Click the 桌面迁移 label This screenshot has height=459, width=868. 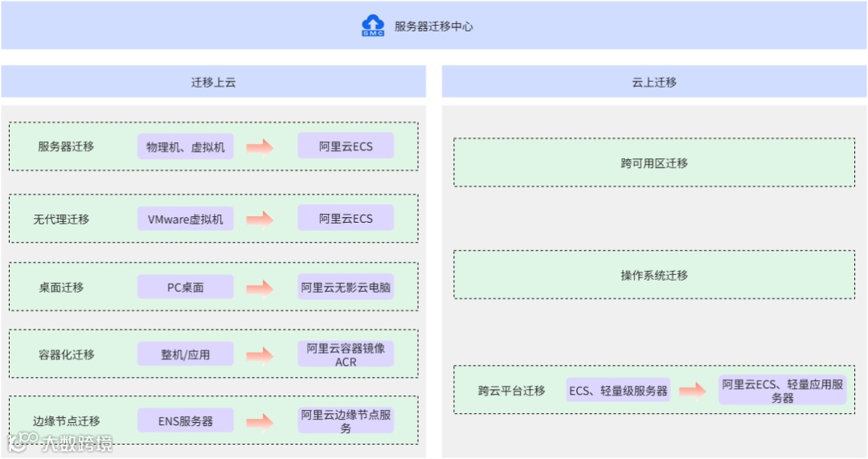61,287
